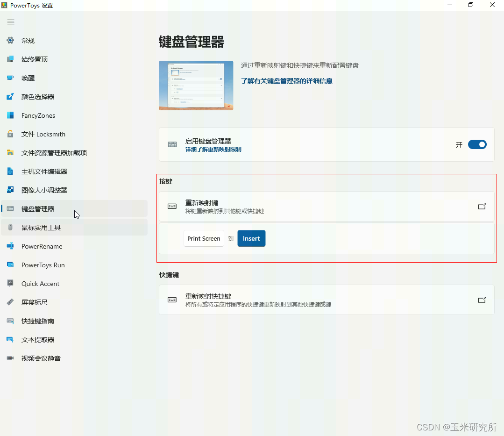This screenshot has width=504, height=436.
Task: Click text 将键重新映射到其他键或快捷键
Action: pyautogui.click(x=224, y=211)
